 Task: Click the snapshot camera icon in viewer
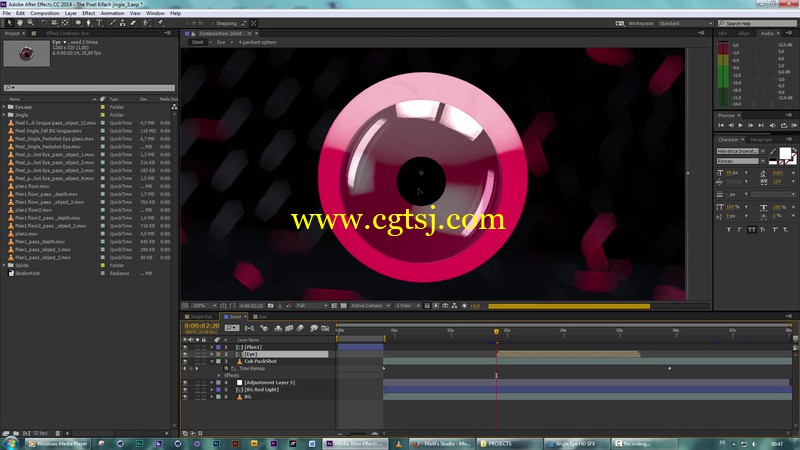270,306
